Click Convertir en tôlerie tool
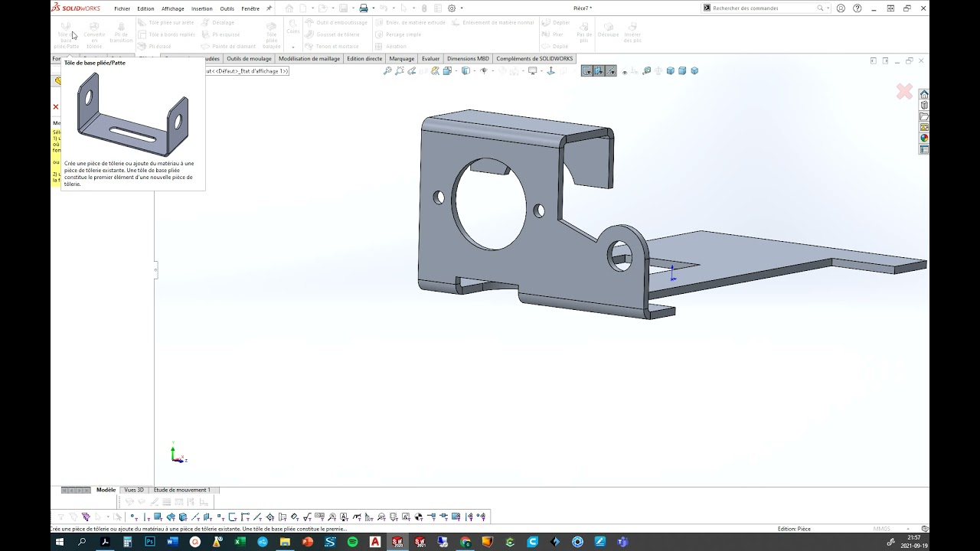980x551 pixels. 94,34
